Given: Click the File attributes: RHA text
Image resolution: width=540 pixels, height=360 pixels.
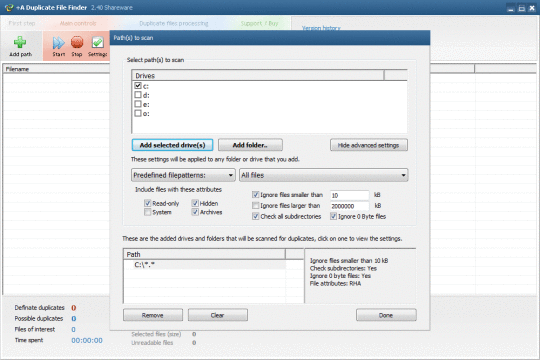Looking at the screenshot, I should tap(335, 284).
